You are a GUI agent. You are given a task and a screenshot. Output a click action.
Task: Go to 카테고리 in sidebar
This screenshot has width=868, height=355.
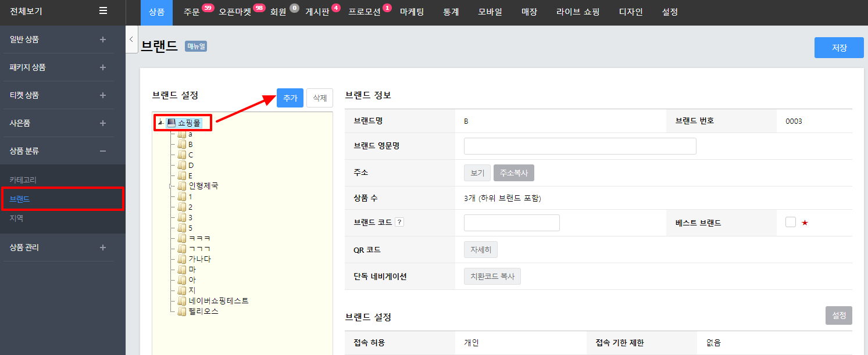pyautogui.click(x=23, y=180)
